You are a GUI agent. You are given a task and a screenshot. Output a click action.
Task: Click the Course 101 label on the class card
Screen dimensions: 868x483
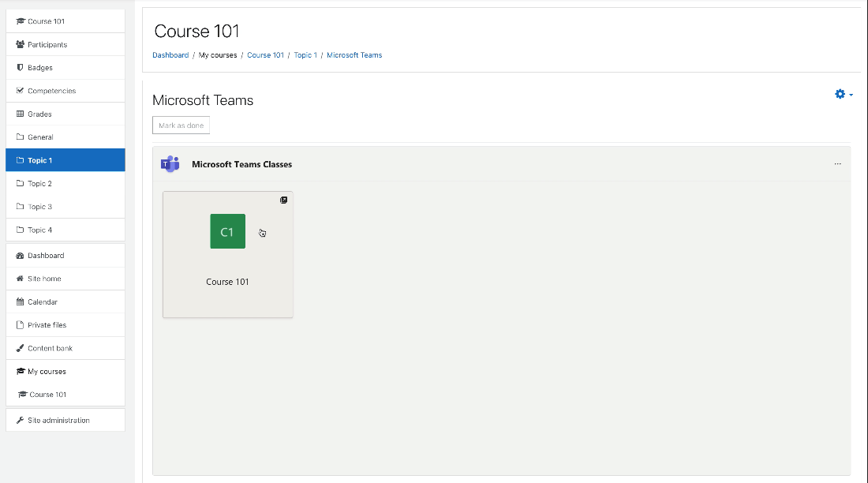point(227,282)
